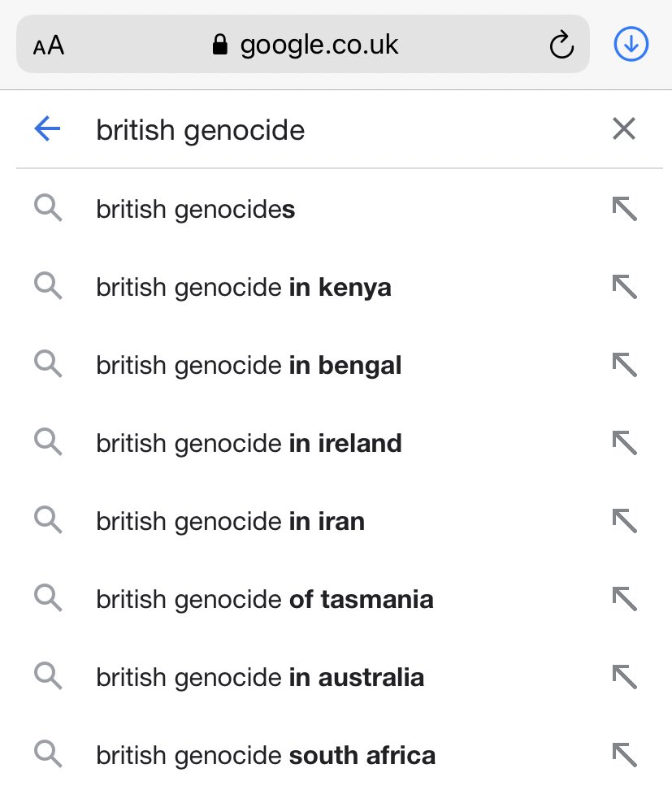The height and width of the screenshot is (803, 672).
Task: Tap magnifier icon beside 'in australia' suggestion
Action: coord(48,676)
